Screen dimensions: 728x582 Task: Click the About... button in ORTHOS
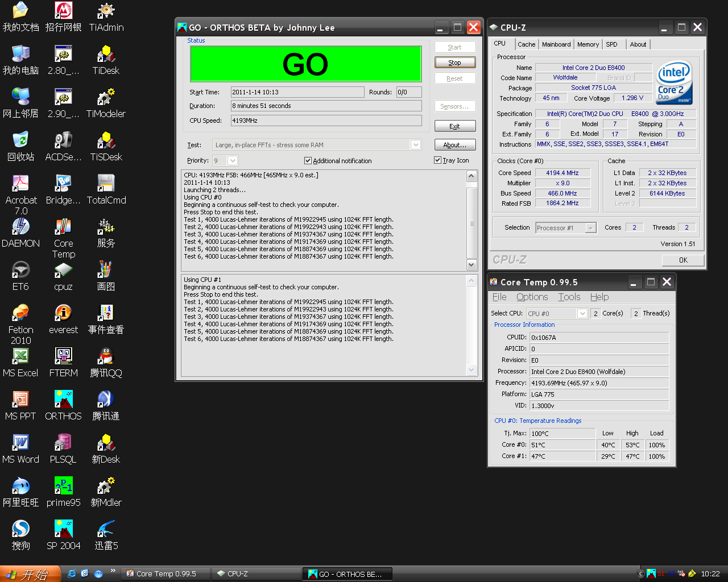(x=454, y=145)
